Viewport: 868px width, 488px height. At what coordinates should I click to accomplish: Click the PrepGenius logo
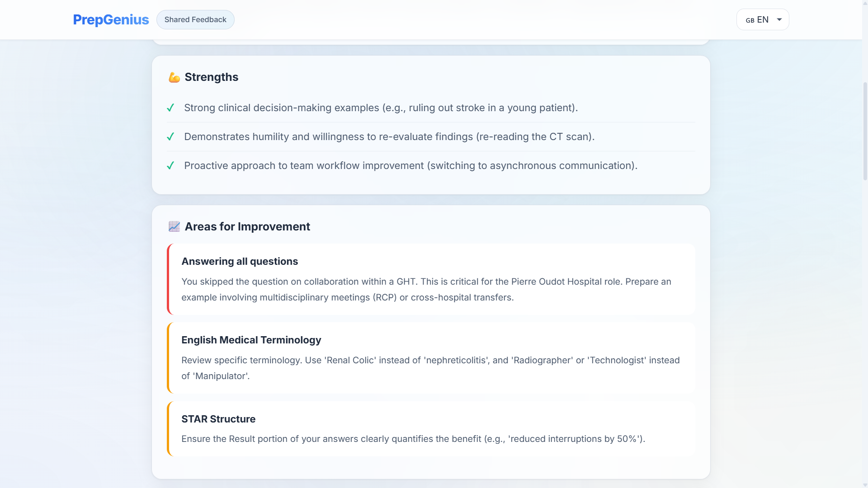coord(111,19)
